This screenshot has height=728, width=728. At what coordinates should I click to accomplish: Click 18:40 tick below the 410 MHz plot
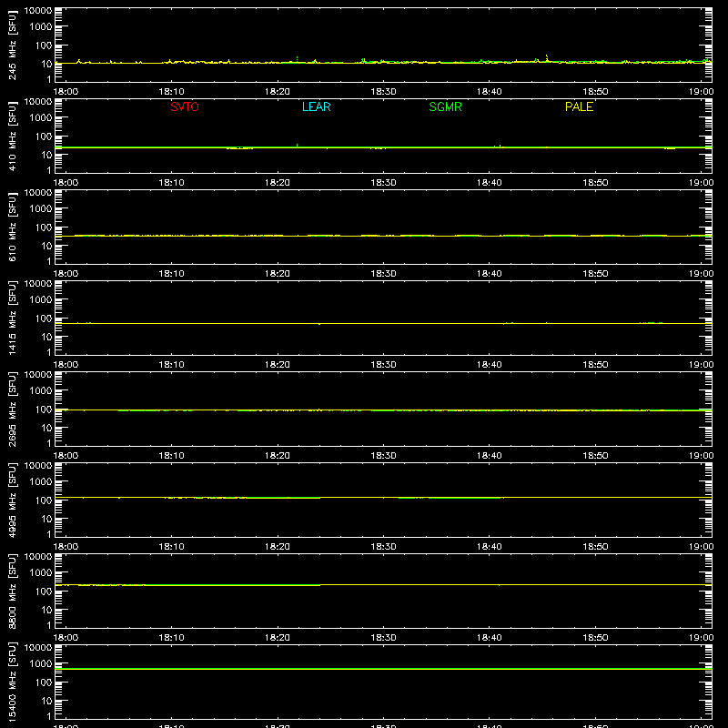pos(490,183)
